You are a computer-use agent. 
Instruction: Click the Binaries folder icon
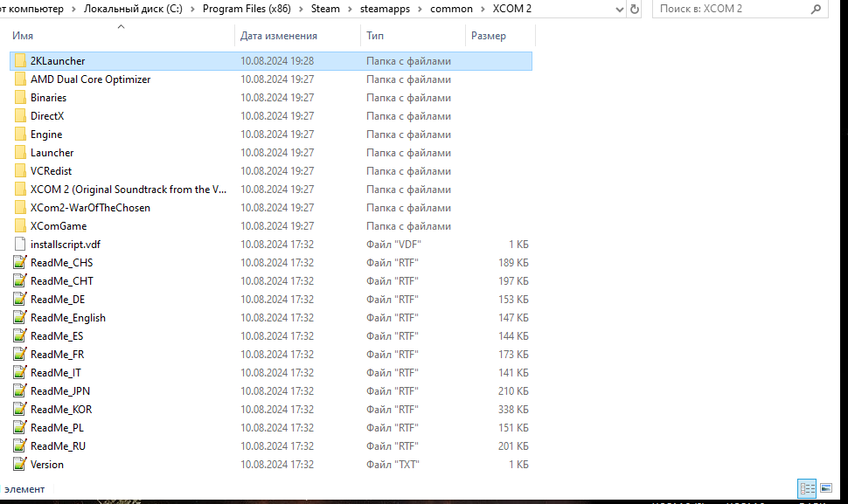pyautogui.click(x=20, y=98)
